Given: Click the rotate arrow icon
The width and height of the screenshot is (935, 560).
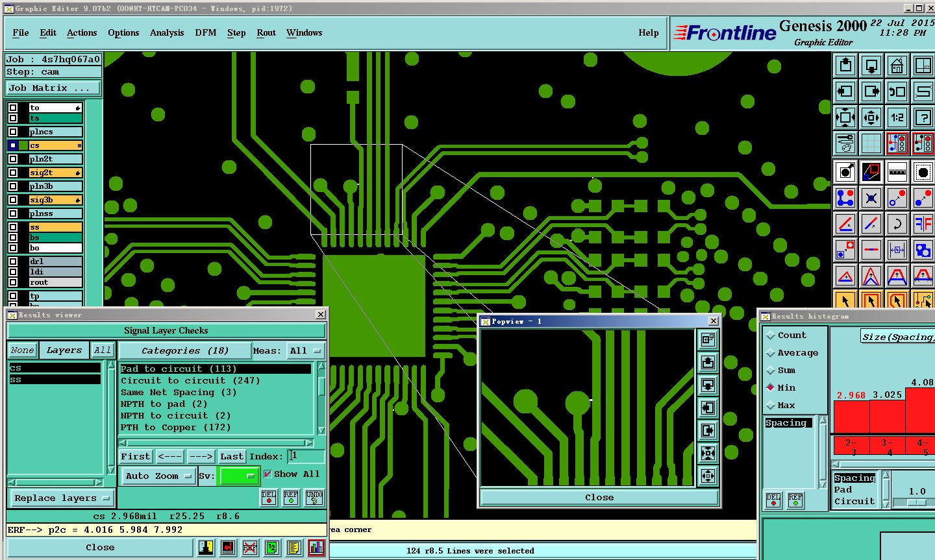Looking at the screenshot, I should coord(897,224).
